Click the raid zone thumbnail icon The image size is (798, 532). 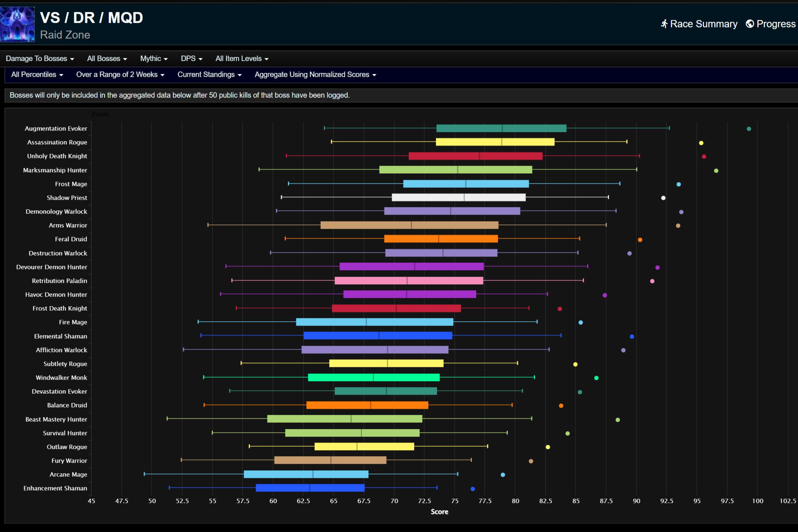[17, 24]
